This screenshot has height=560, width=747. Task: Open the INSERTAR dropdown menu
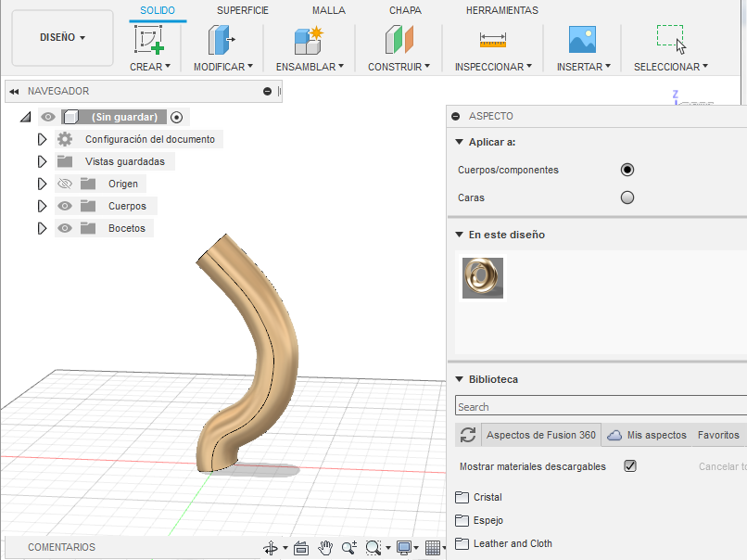click(x=584, y=67)
